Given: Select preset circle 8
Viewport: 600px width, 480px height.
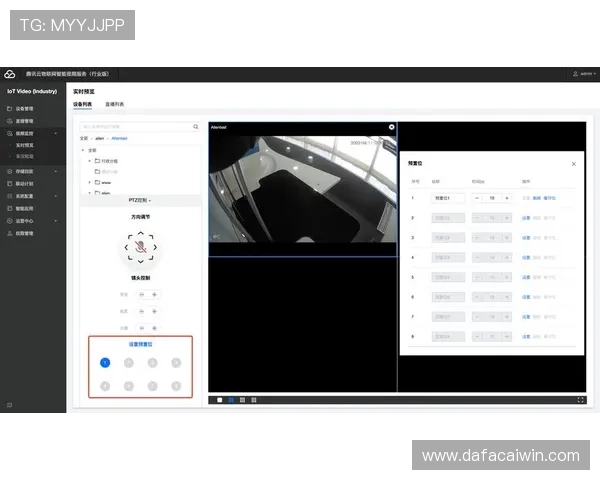Looking at the screenshot, I should [176, 386].
